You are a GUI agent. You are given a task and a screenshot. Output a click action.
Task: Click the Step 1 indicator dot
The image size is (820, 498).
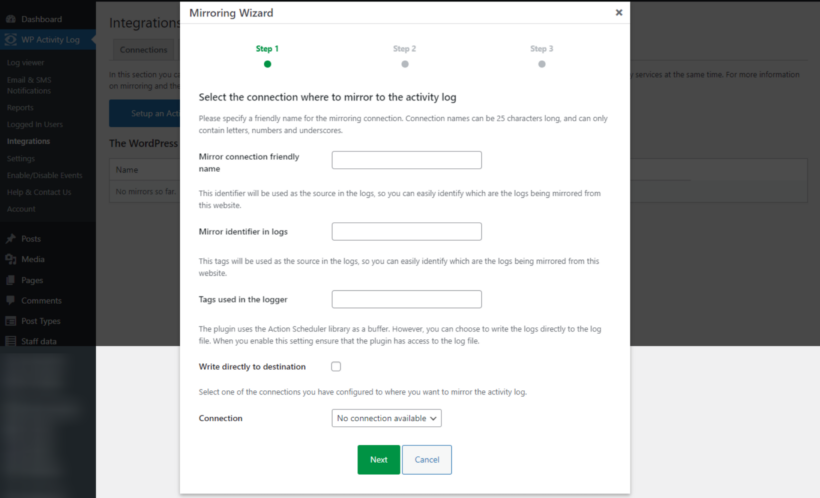[267, 64]
